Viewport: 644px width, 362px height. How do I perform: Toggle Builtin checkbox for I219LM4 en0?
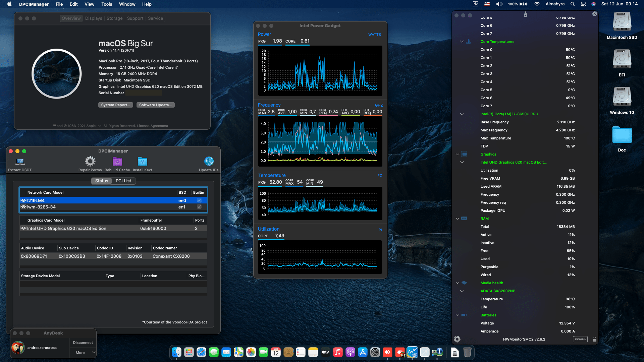point(199,200)
